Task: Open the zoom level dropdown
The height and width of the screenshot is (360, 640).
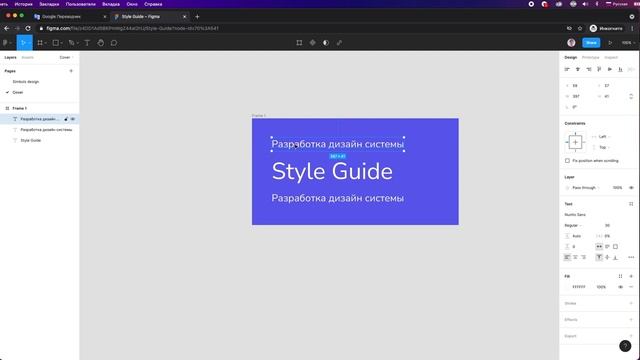Action: pos(628,43)
